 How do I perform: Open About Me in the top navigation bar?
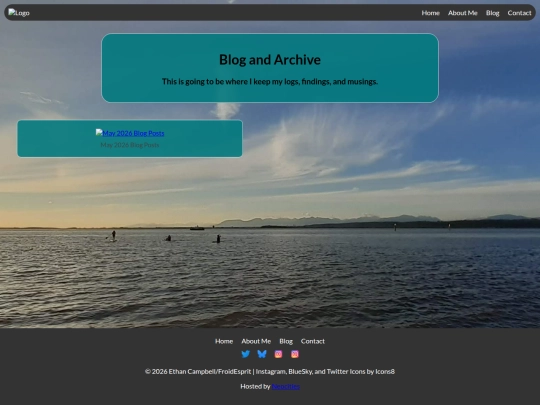click(x=463, y=13)
